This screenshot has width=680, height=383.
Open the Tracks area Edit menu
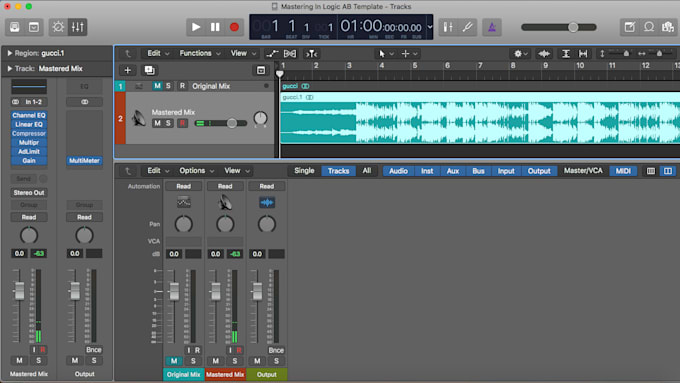pos(158,53)
